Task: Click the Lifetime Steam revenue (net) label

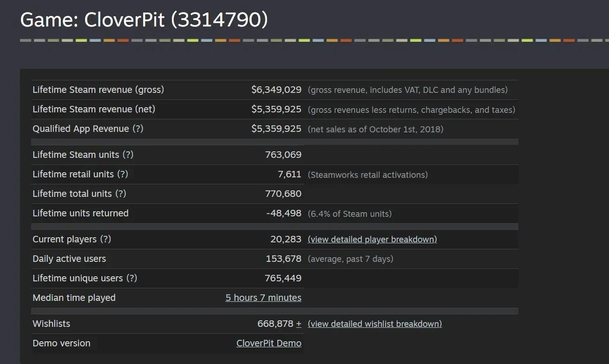Action: (94, 109)
